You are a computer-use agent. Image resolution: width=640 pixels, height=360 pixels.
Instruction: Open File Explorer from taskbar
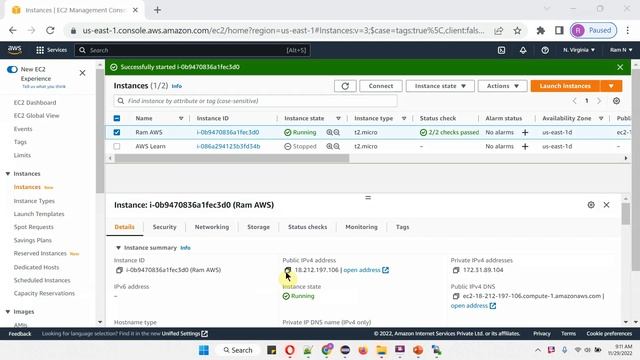(x=381, y=350)
